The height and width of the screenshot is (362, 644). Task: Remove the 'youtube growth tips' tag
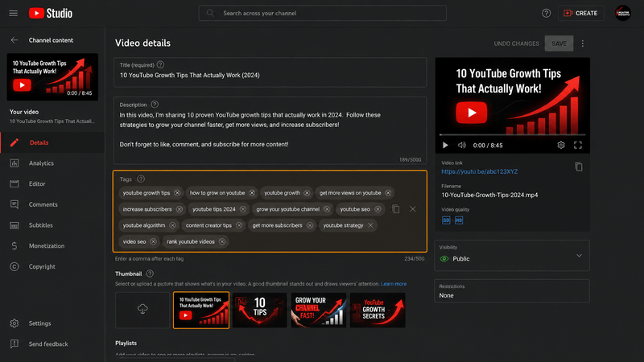[x=177, y=193]
